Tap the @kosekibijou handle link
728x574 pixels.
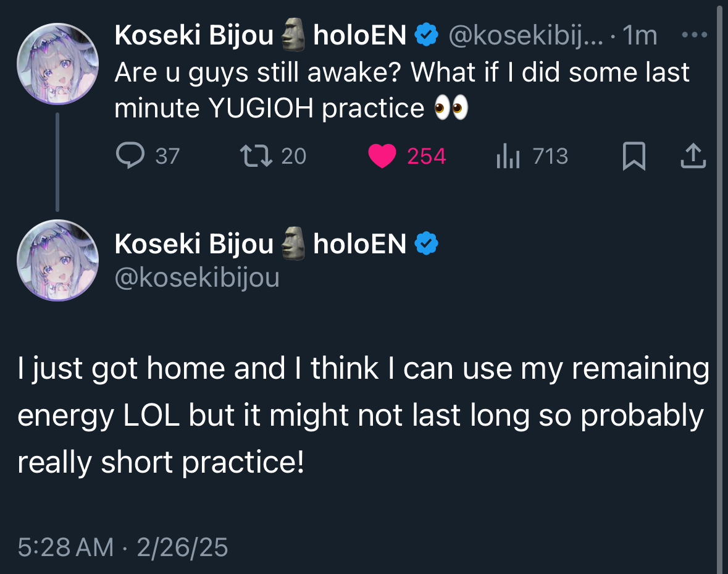click(197, 277)
